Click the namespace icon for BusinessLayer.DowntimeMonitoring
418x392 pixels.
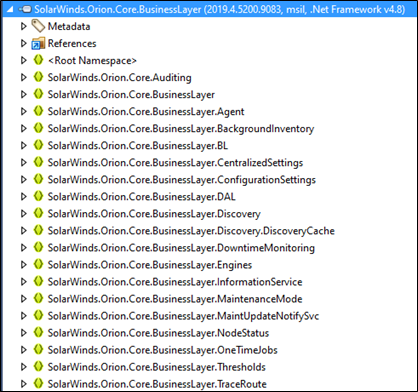(x=38, y=247)
